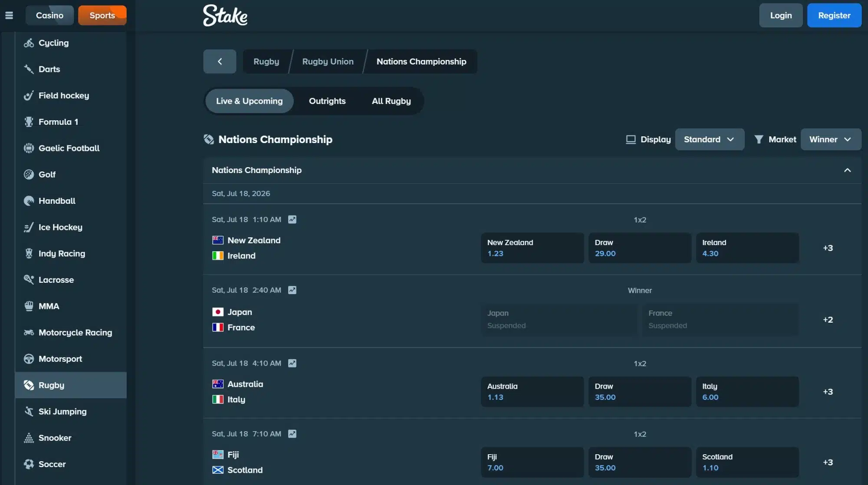This screenshot has width=868, height=485.
Task: Bet on Ireland at 4.30
Action: (747, 248)
